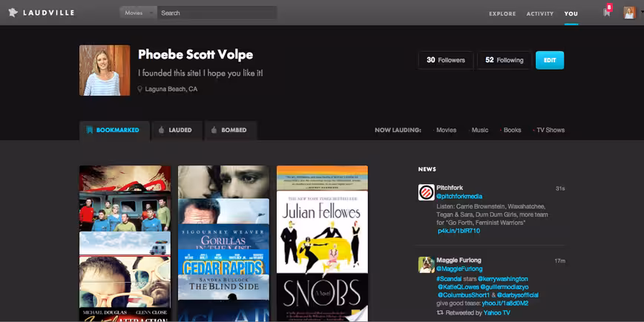Click the bookmark icon on Bookmarked tab
The image size is (644, 322).
[90, 130]
